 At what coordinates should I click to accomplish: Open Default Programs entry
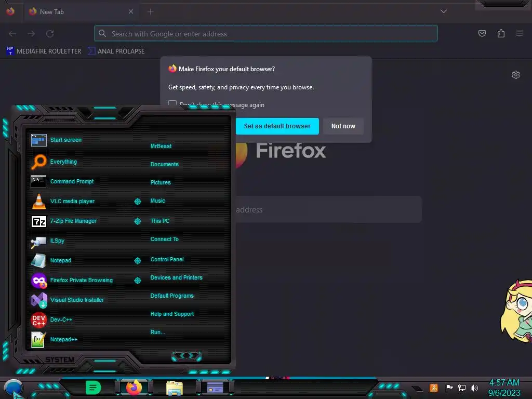point(172,296)
